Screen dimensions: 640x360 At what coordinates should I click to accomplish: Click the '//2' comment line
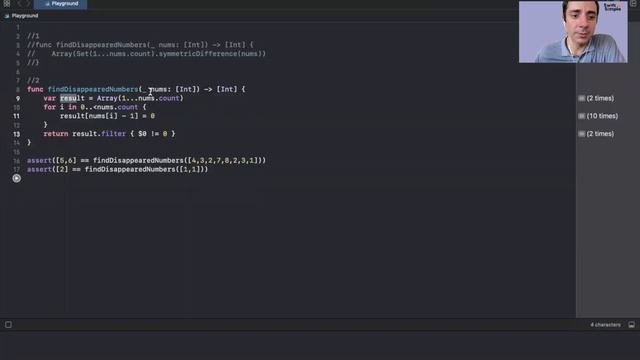coord(33,80)
